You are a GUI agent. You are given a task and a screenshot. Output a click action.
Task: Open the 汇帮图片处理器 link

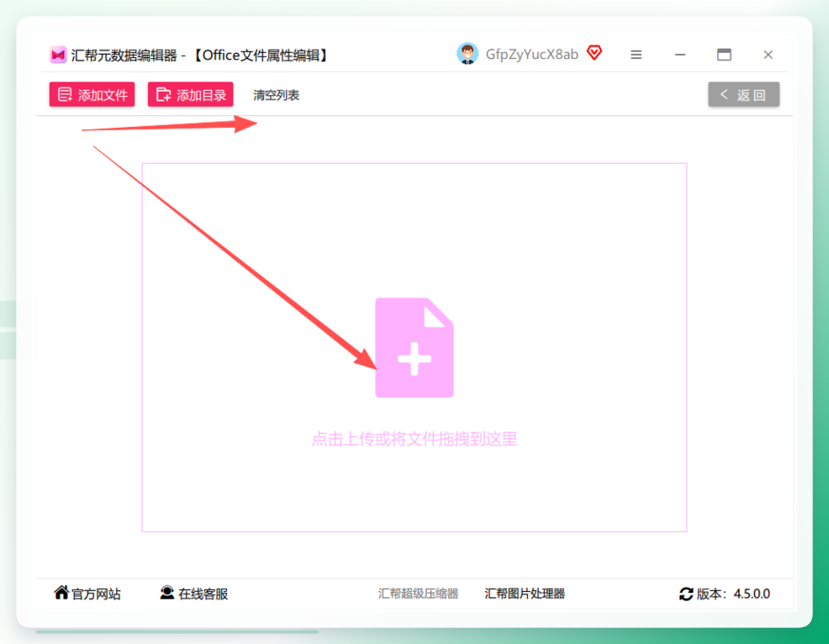click(x=525, y=594)
